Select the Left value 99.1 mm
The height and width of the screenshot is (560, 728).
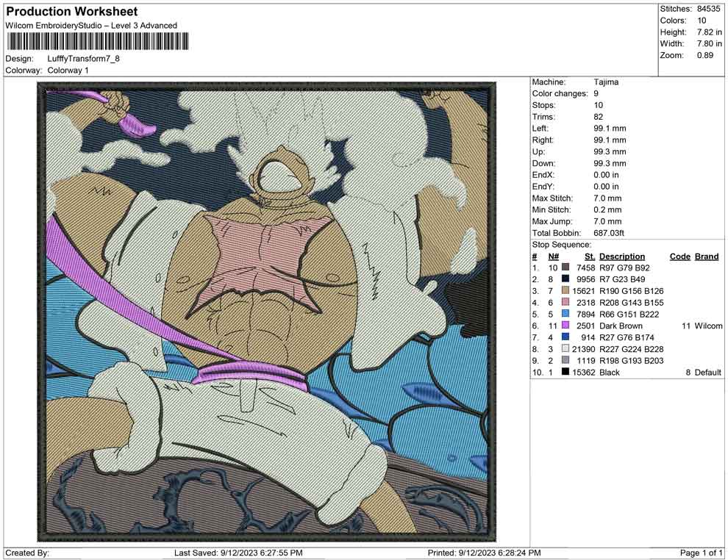(610, 129)
